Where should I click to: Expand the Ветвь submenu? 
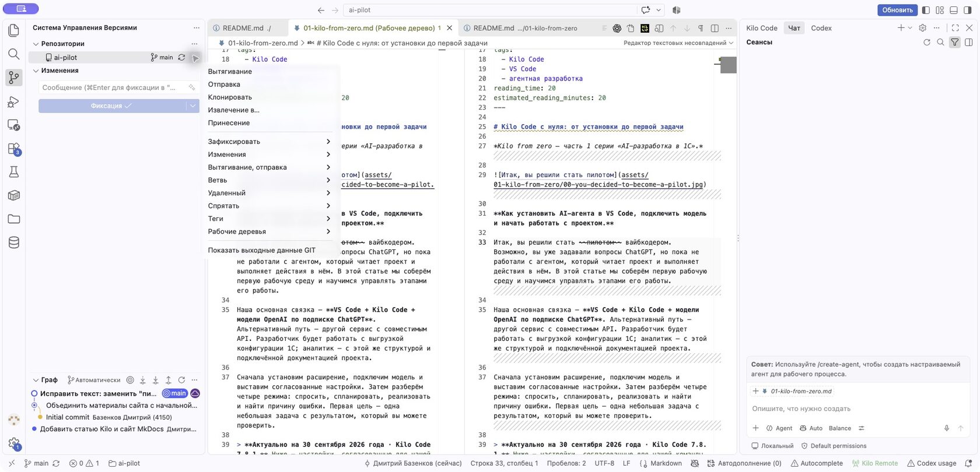tap(269, 180)
